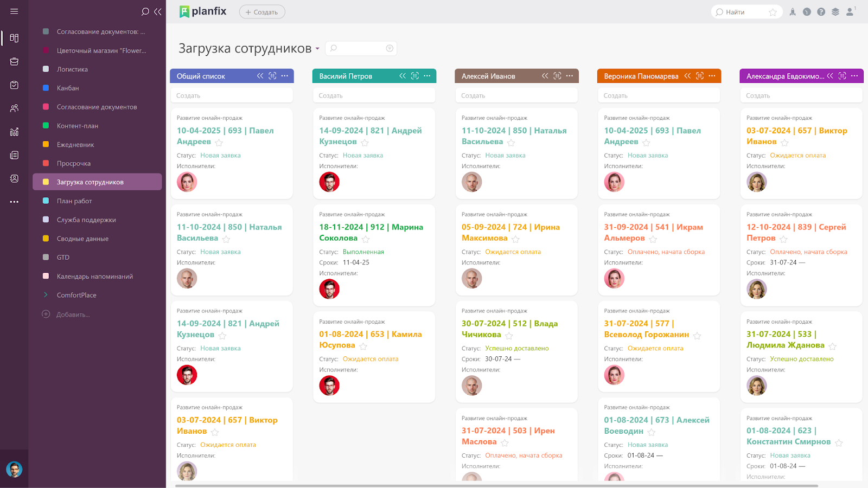Screen dimensions: 868x488
Task: Open the reports chart icon in sidebar
Action: [15, 131]
